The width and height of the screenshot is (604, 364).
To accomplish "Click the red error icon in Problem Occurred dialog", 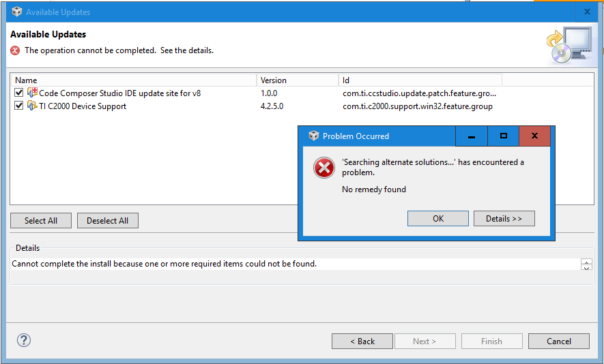I will [x=323, y=168].
